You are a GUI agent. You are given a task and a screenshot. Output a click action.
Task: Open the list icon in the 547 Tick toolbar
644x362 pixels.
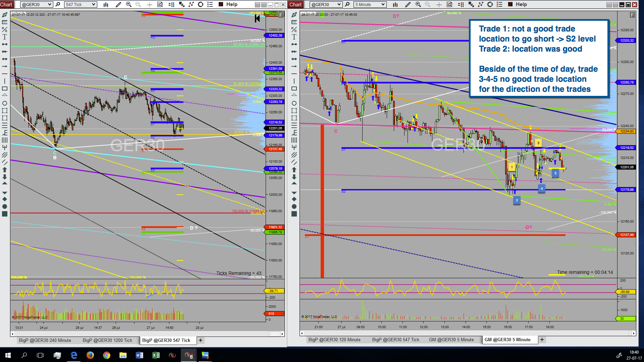(x=210, y=4)
